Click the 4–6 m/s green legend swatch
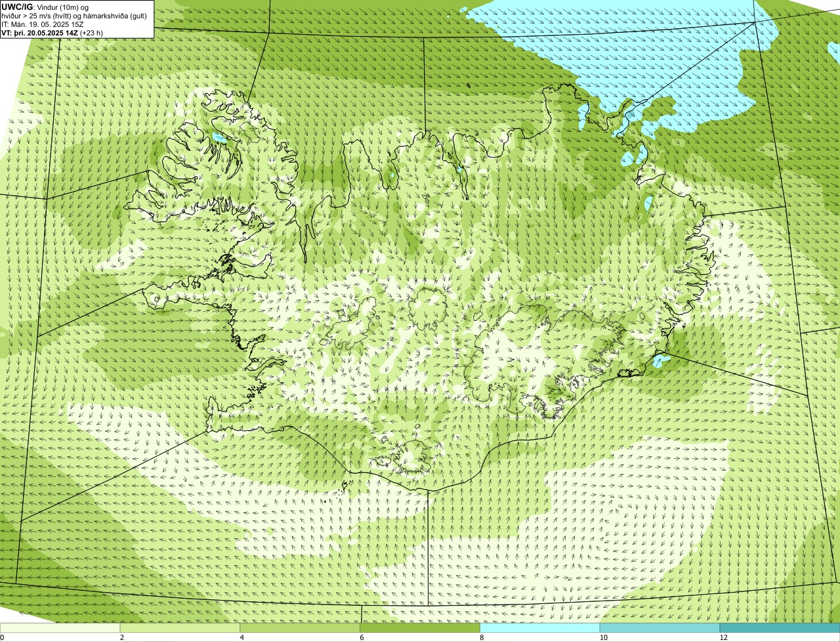The image size is (840, 642). [x=300, y=628]
